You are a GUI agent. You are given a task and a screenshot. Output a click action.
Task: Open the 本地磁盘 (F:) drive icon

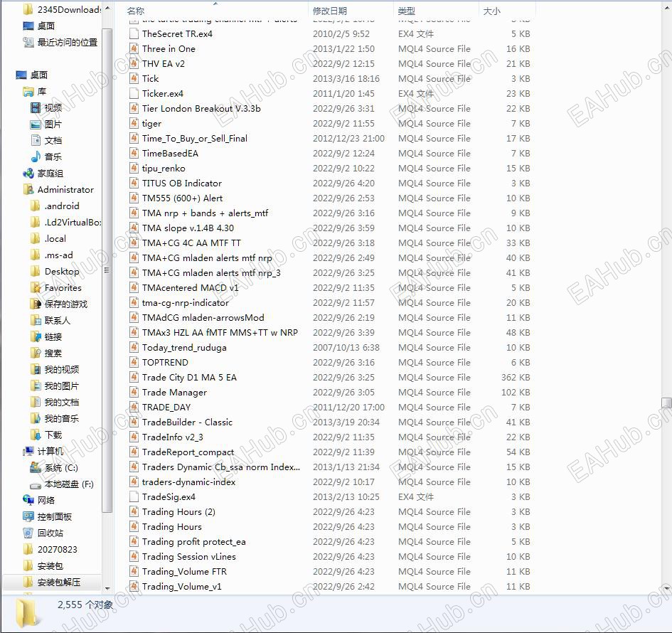point(36,485)
